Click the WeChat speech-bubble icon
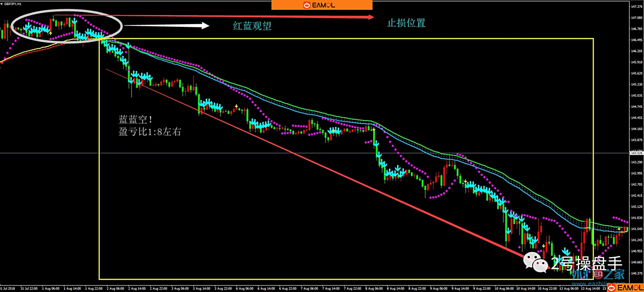 536,262
